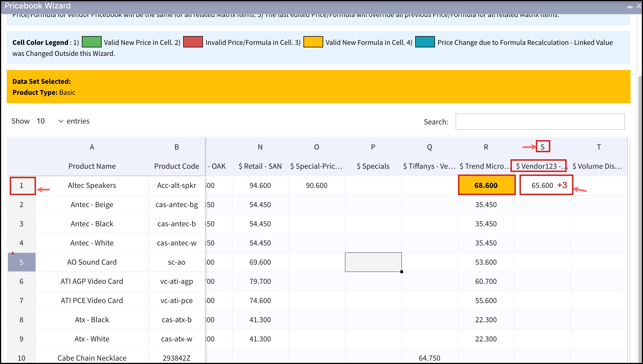Click the cas-antec-b product code cell
The image size is (643, 364).
click(177, 224)
